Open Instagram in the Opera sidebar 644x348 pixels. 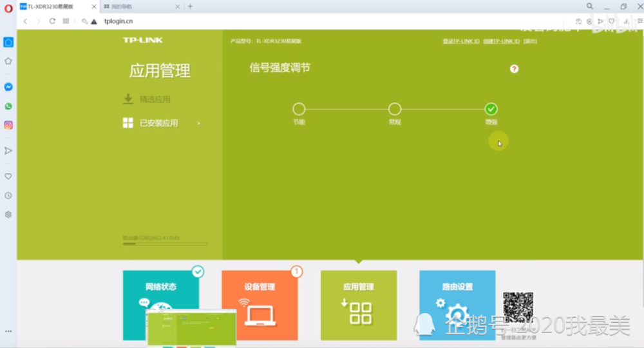(8, 125)
